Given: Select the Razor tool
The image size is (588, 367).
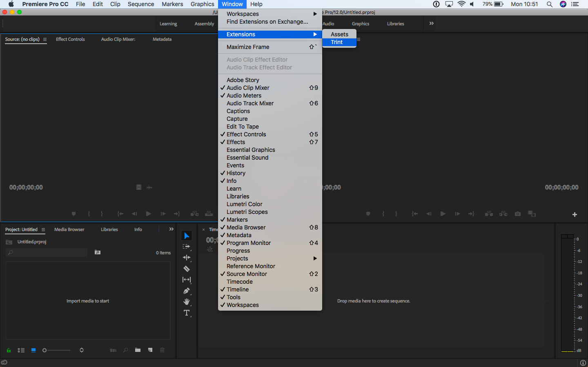Looking at the screenshot, I should pyautogui.click(x=187, y=269).
